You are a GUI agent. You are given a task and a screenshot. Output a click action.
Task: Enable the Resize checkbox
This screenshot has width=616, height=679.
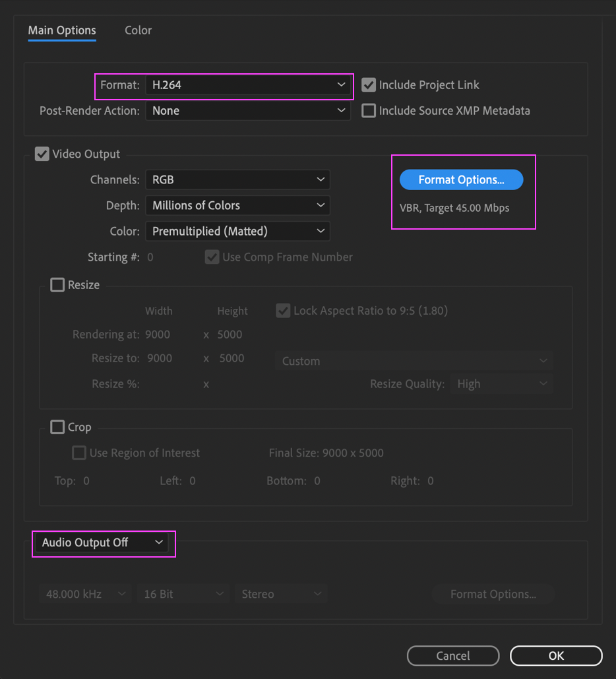click(x=57, y=284)
